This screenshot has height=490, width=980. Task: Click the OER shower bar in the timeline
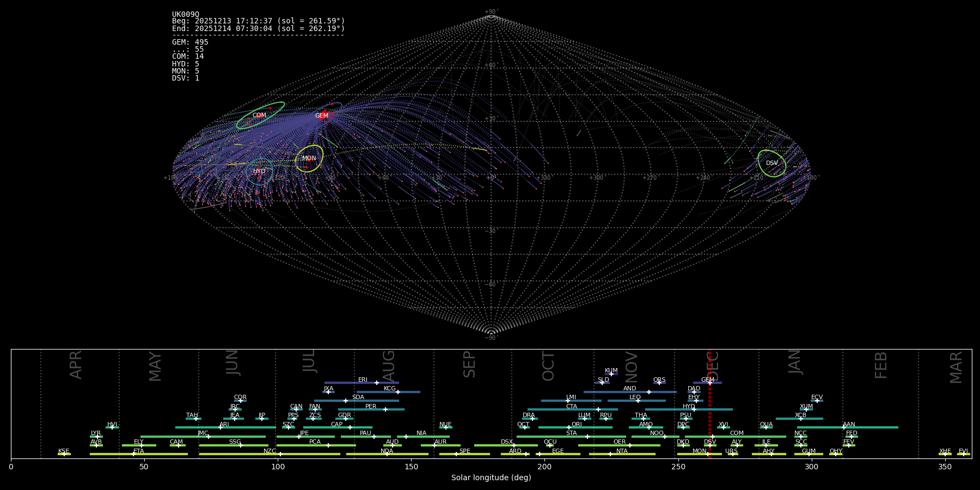[x=619, y=445]
